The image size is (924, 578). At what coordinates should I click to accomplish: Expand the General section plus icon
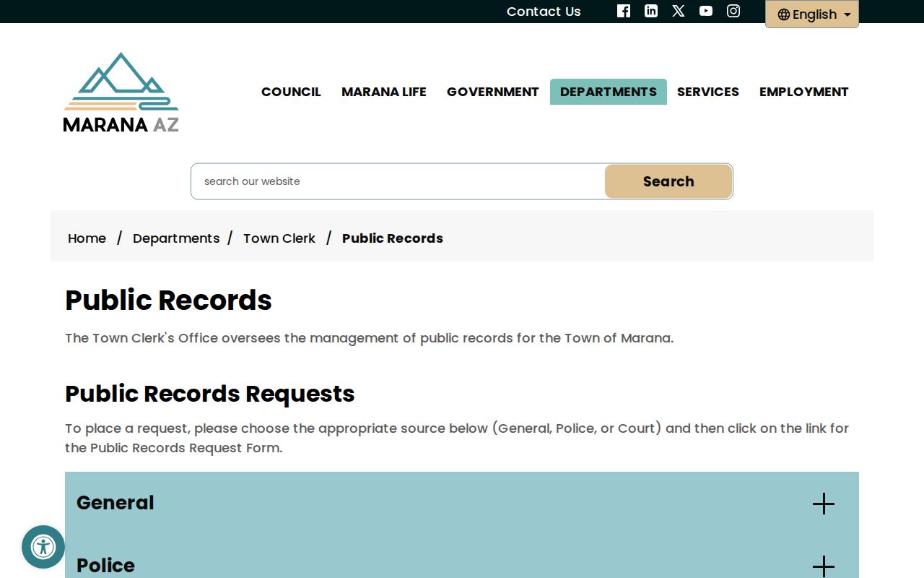tap(823, 504)
